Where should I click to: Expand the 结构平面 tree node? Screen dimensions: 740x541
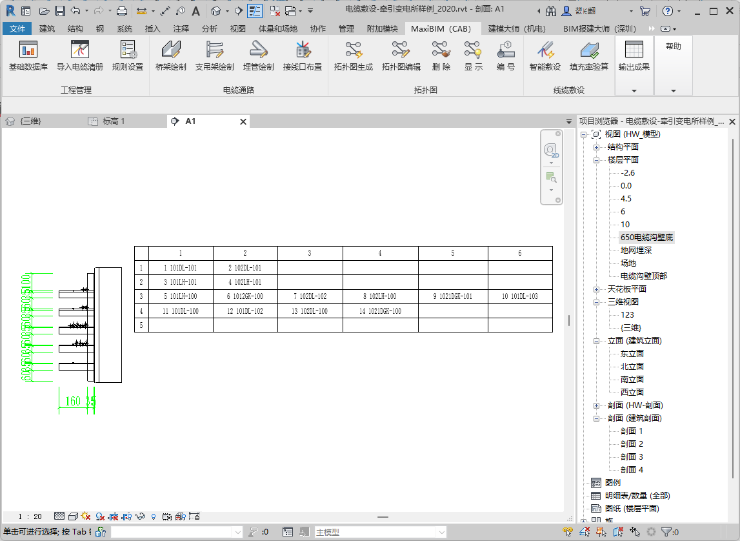(597, 146)
